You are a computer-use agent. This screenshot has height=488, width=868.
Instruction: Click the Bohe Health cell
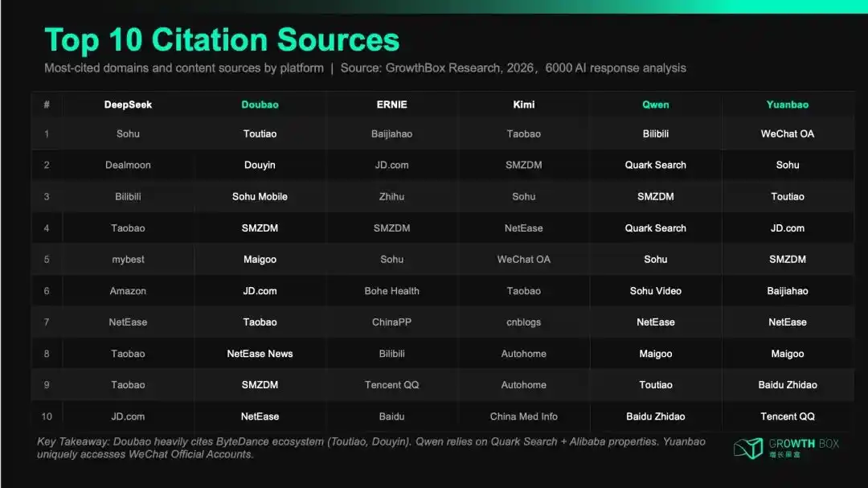pos(392,291)
